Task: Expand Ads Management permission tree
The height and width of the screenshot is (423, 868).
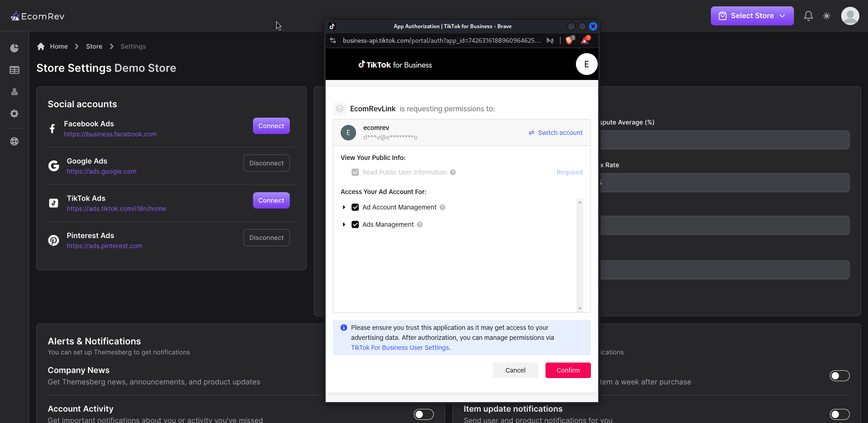Action: coord(344,224)
